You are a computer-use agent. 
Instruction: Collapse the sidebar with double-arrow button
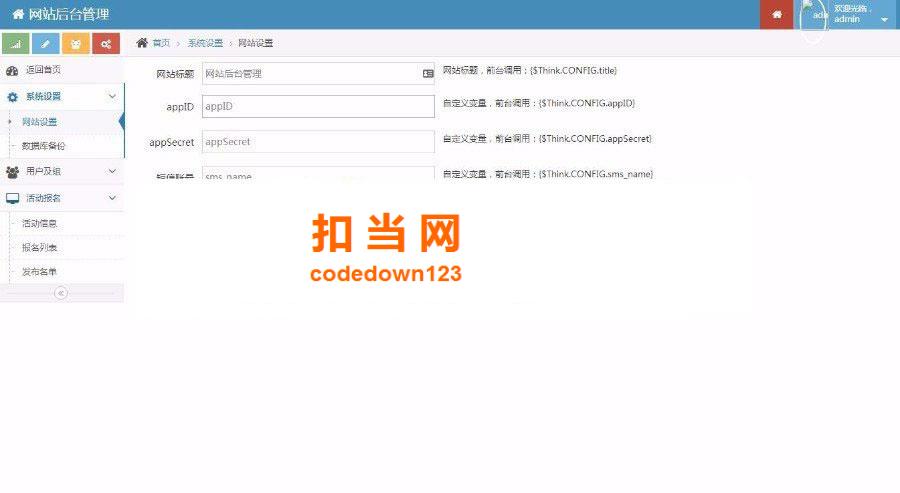click(x=61, y=293)
